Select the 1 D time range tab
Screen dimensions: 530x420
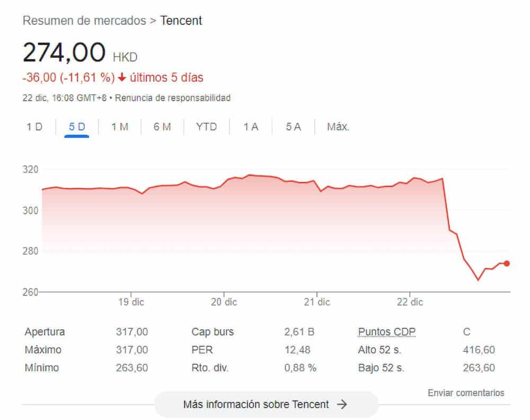click(34, 127)
